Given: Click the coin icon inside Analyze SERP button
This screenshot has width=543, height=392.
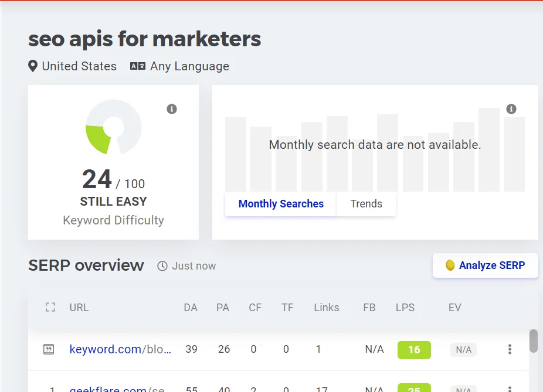Looking at the screenshot, I should point(450,265).
